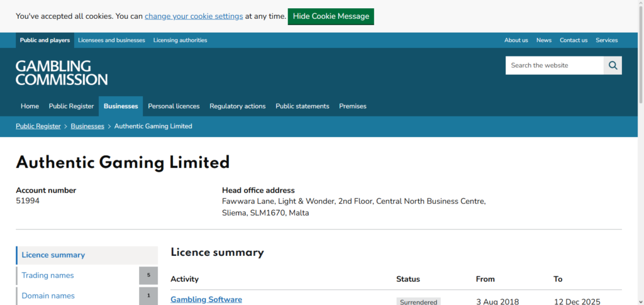Open Trading names sidebar section

[48, 275]
